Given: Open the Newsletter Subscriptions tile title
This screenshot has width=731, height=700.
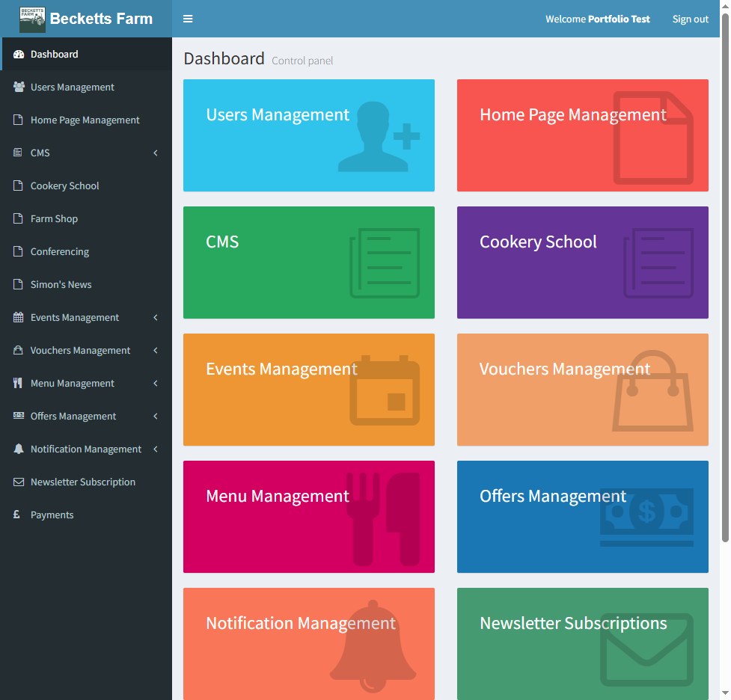Looking at the screenshot, I should pyautogui.click(x=573, y=624).
